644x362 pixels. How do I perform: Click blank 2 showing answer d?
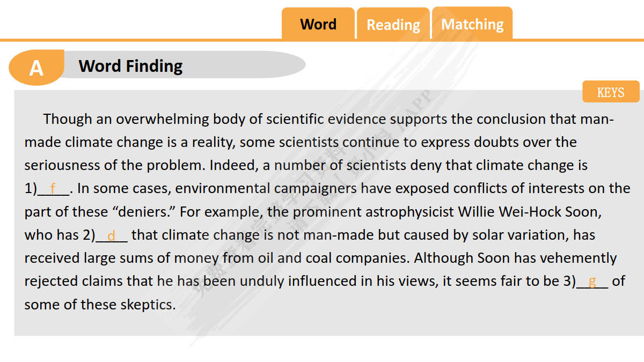pyautogui.click(x=112, y=235)
